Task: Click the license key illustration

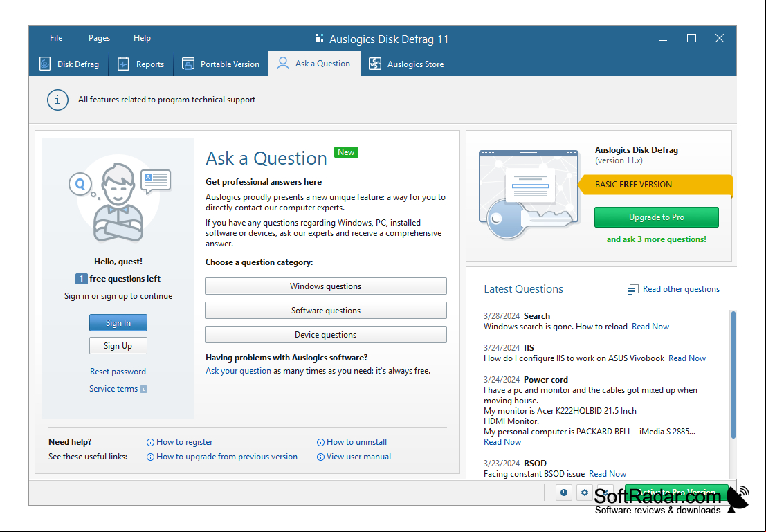Action: (529, 195)
